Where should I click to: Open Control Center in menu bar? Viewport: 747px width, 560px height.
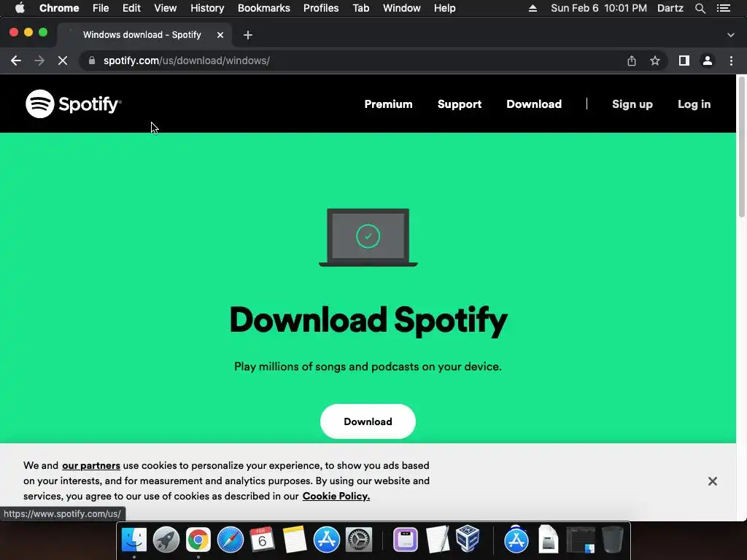[723, 8]
